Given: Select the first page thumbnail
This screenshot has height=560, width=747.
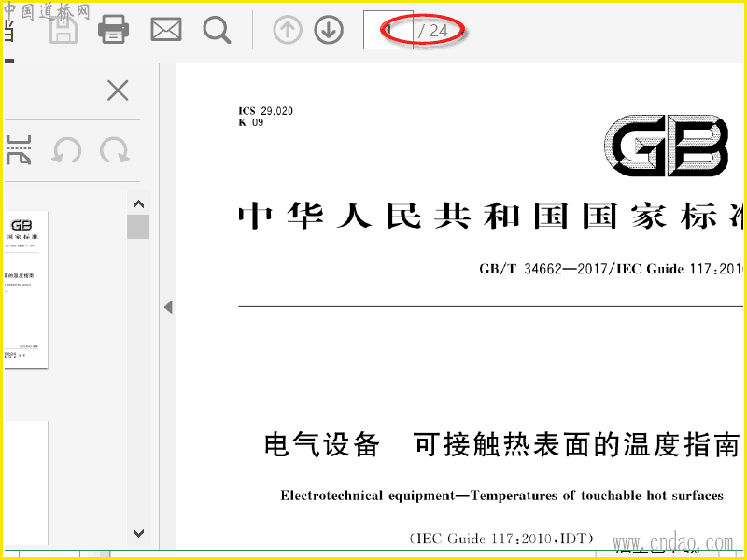Looking at the screenshot, I should (26, 289).
